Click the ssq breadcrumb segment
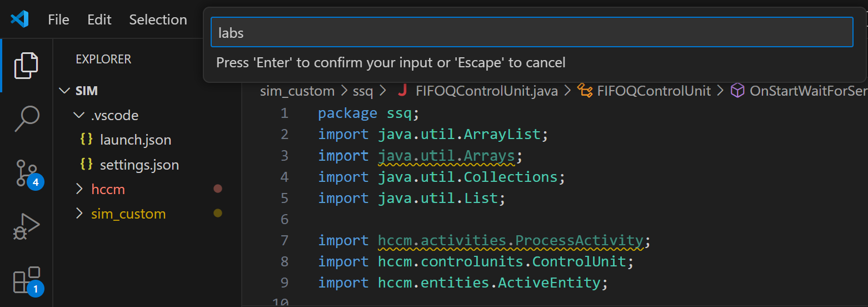868x307 pixels. (363, 91)
